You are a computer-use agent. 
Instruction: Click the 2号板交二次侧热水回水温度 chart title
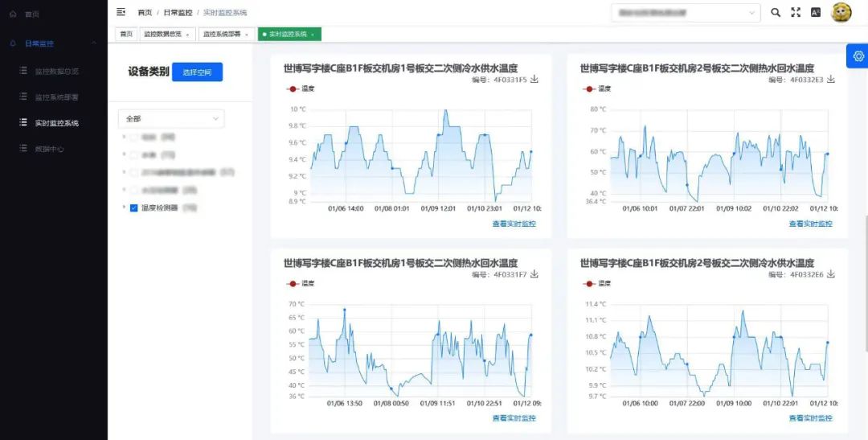click(697, 68)
